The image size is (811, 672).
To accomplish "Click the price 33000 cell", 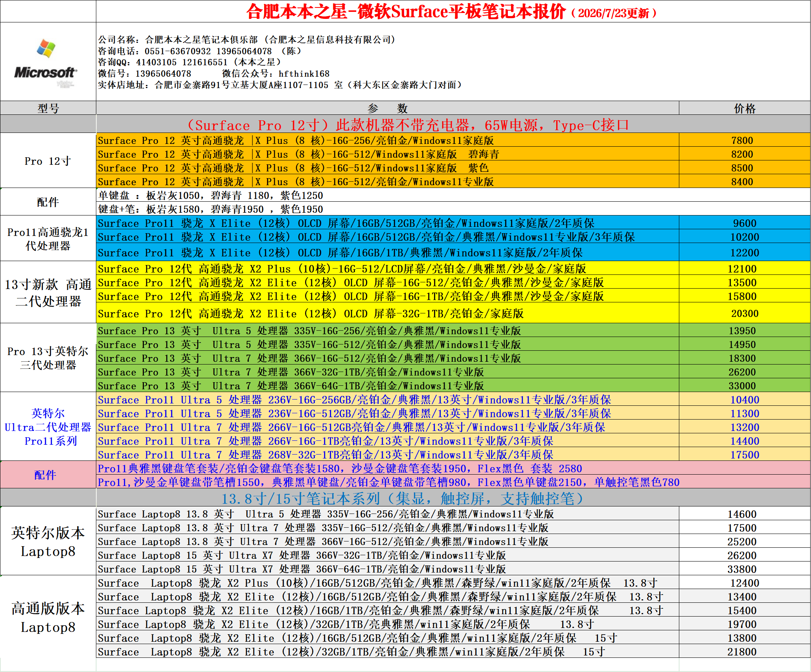I will pos(745,386).
